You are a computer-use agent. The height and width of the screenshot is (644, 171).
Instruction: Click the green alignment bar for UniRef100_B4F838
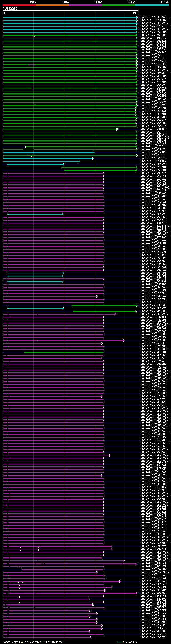[104, 305]
